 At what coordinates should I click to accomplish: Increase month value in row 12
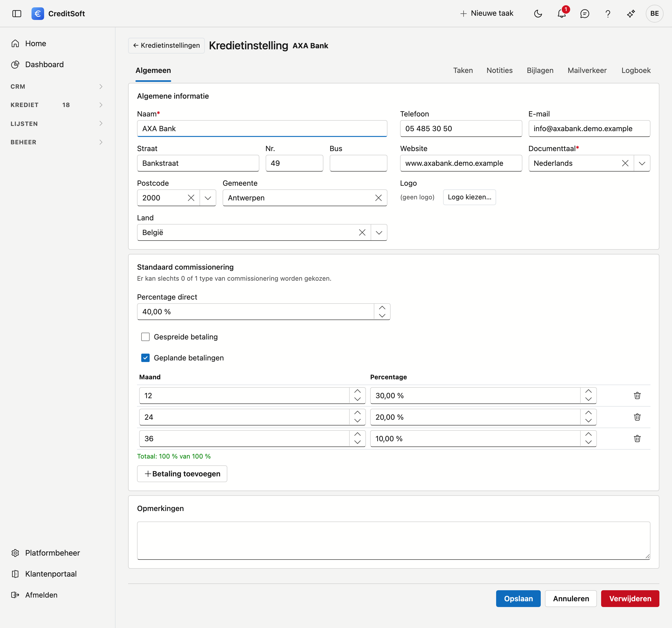pyautogui.click(x=357, y=392)
